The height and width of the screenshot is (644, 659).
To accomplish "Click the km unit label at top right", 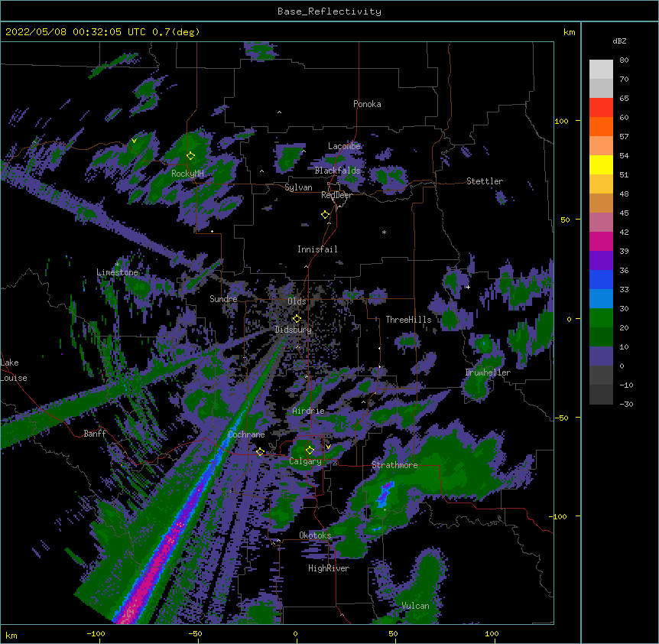I will [569, 32].
